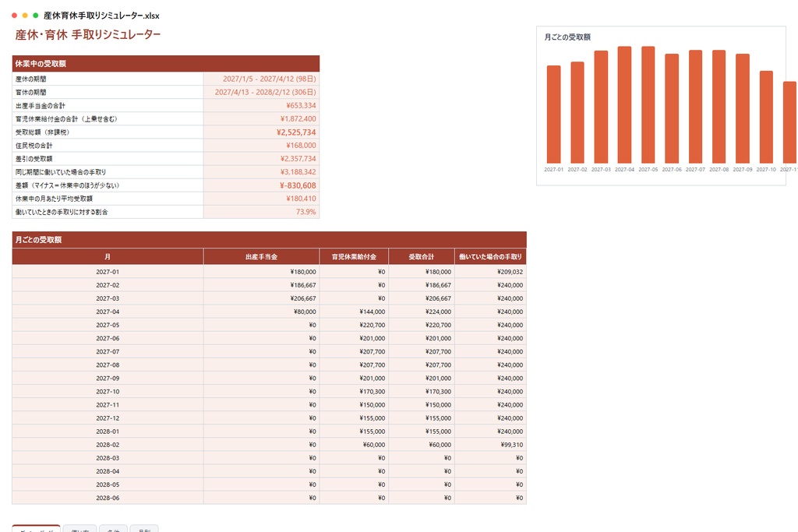
Task: Click the 育児休業給付金 cell ¥220,700 in the 2027-05 row
Action: [x=355, y=325]
